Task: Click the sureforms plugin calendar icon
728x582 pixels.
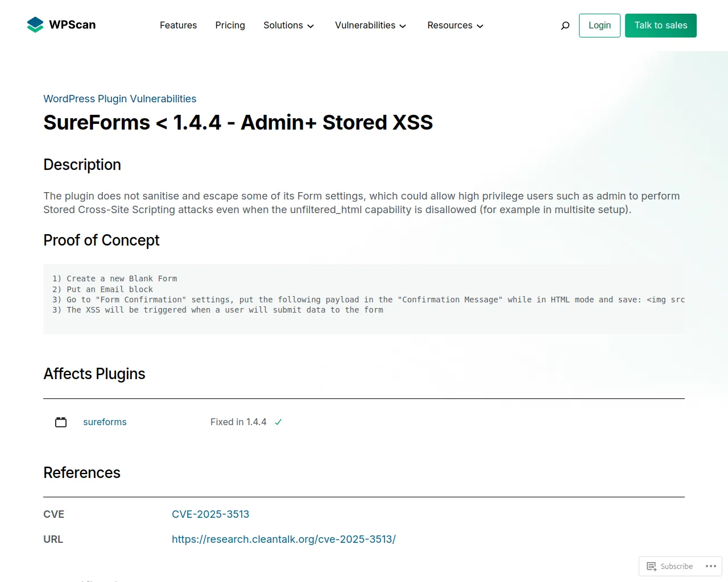Action: click(x=61, y=422)
